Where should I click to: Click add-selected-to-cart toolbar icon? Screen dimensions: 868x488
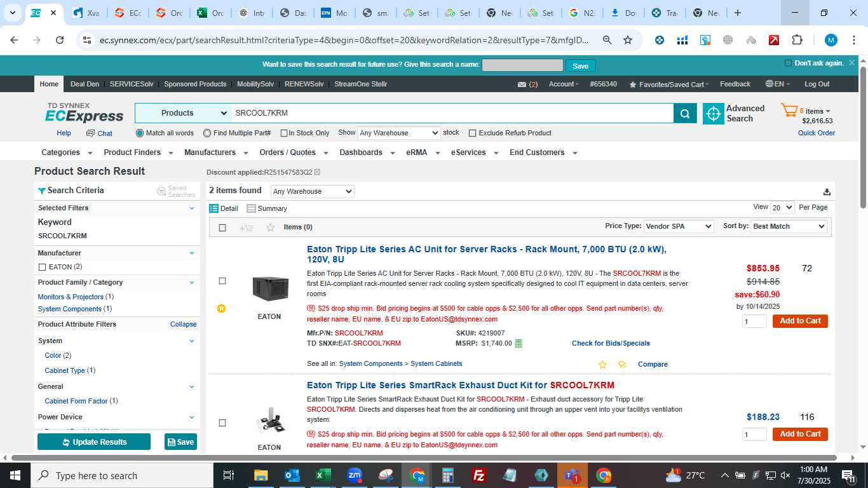click(247, 227)
